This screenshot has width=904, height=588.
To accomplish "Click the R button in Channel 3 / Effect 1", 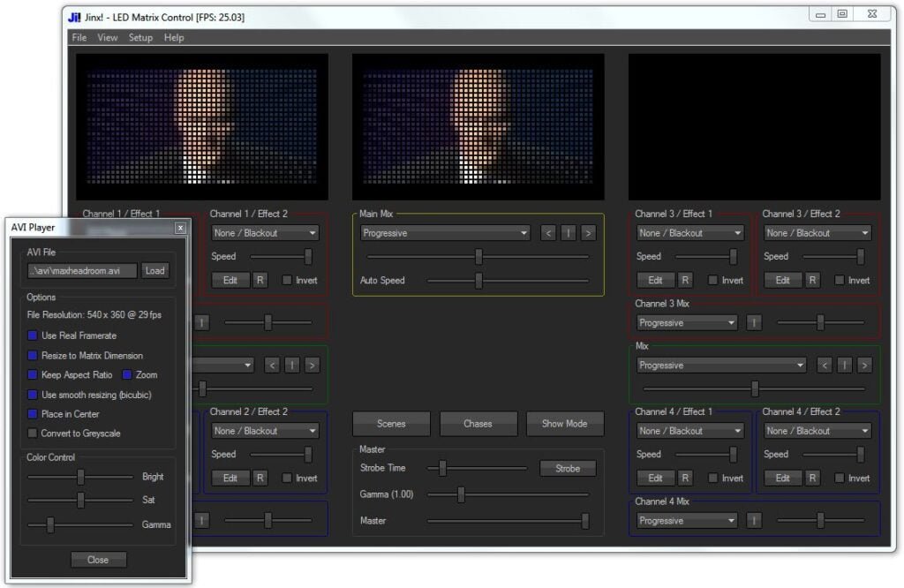I will click(687, 280).
